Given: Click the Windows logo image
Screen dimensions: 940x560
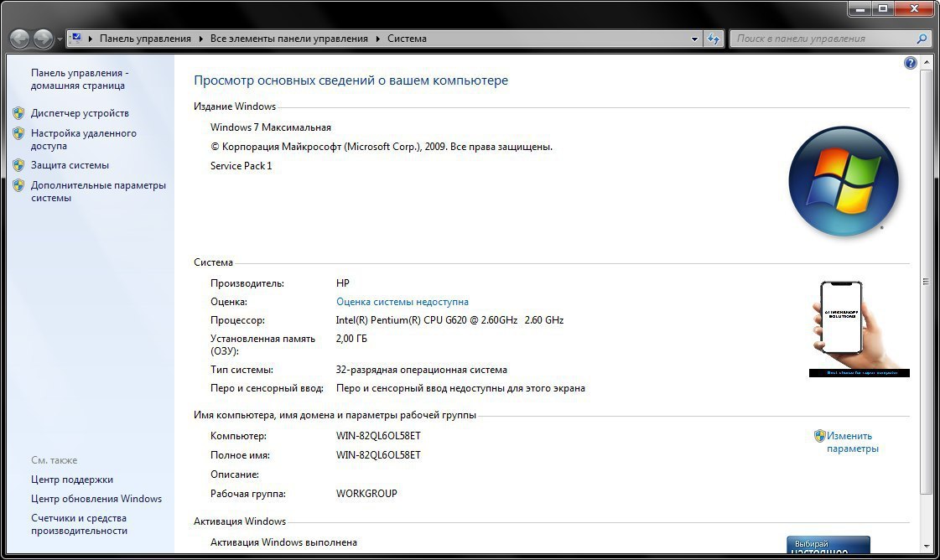Looking at the screenshot, I should pos(844,181).
